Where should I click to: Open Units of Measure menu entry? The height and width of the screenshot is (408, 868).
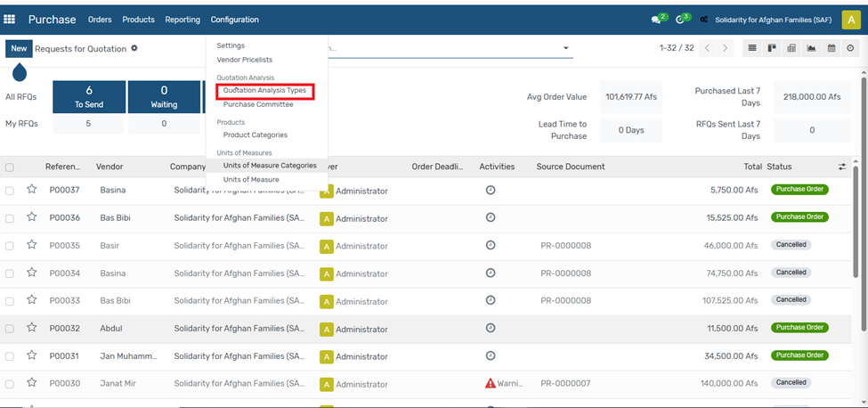tap(251, 179)
